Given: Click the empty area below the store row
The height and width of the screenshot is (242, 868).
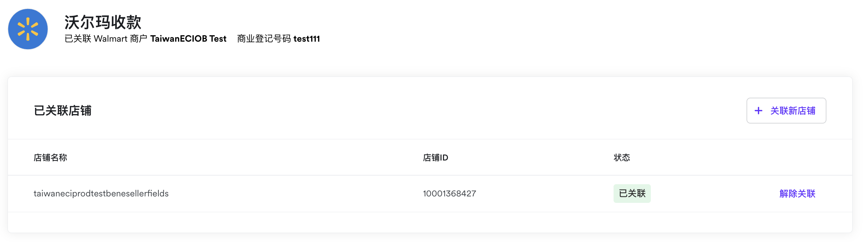Looking at the screenshot, I should click(430, 222).
